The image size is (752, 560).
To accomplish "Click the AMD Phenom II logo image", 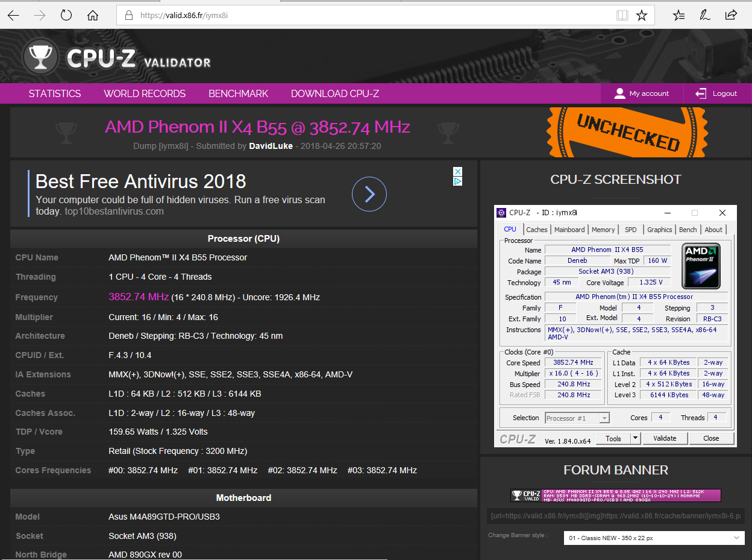I will [x=701, y=266].
